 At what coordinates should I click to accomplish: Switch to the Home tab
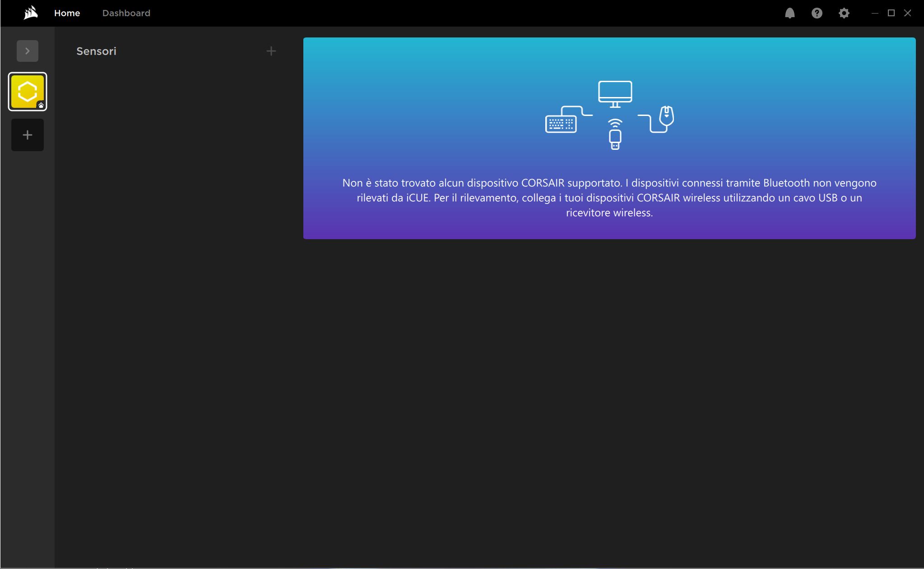point(67,13)
